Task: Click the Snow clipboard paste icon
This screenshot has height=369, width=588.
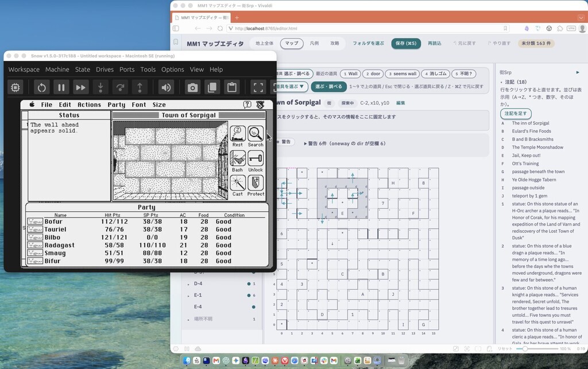Action: (232, 88)
